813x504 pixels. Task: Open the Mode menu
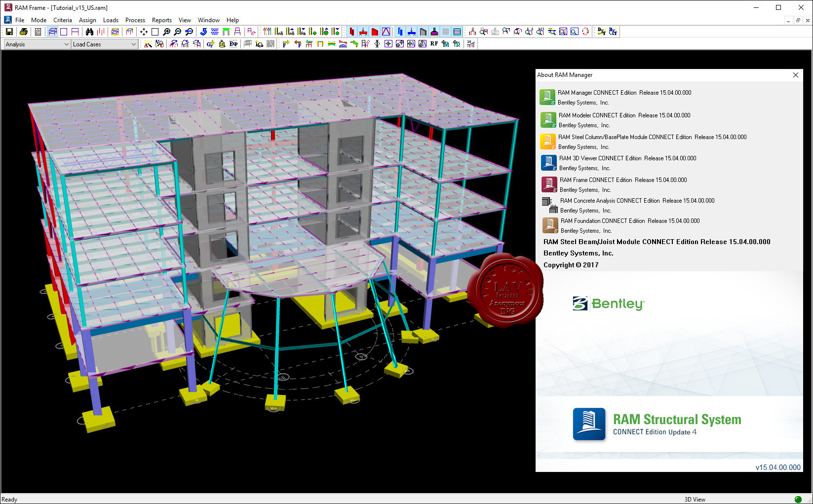(39, 20)
